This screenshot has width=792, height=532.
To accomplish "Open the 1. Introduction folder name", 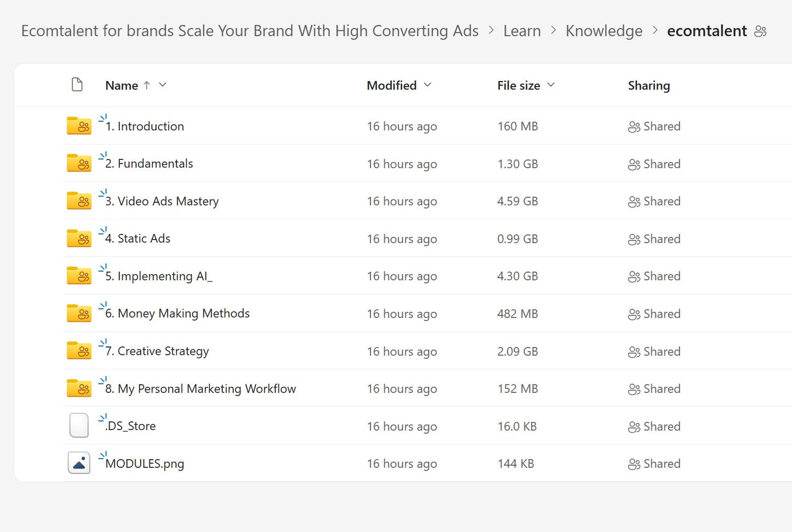I will pos(145,127).
